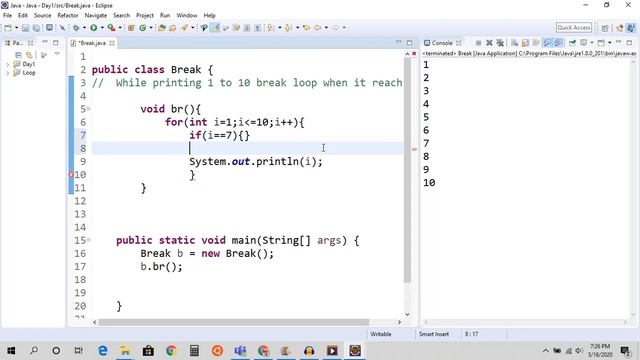
Task: Select the Loop project in Package Explorer
Action: pos(29,73)
